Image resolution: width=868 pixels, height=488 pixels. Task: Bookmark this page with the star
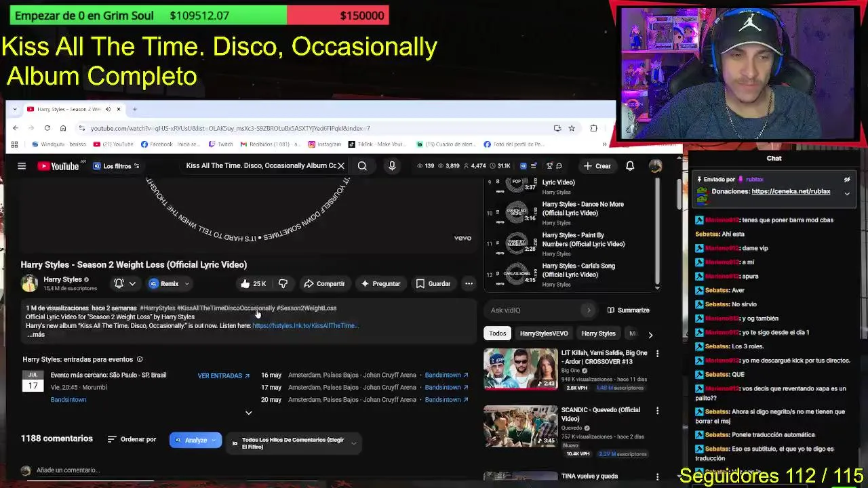click(572, 128)
